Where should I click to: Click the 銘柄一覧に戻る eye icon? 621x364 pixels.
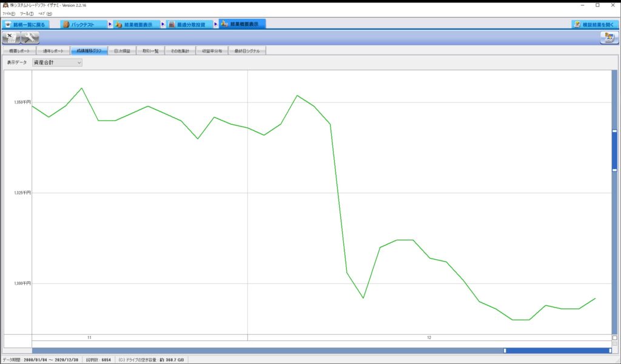8,24
